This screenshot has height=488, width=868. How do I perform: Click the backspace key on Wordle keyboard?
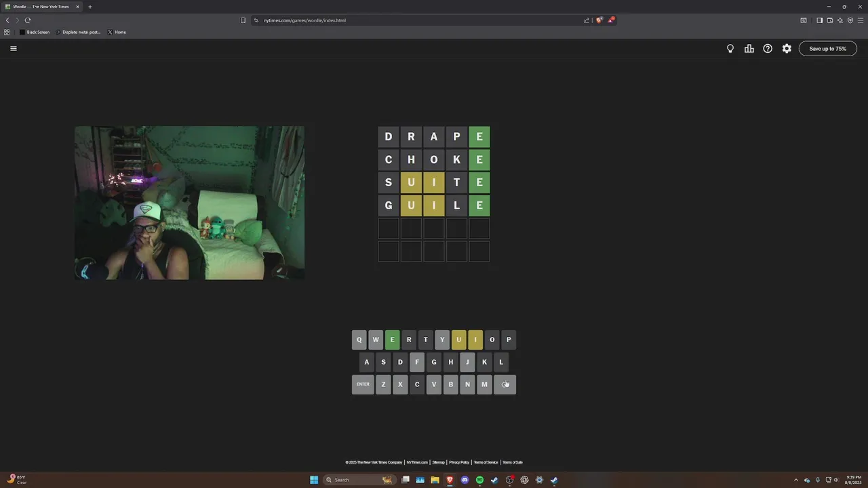(x=505, y=384)
